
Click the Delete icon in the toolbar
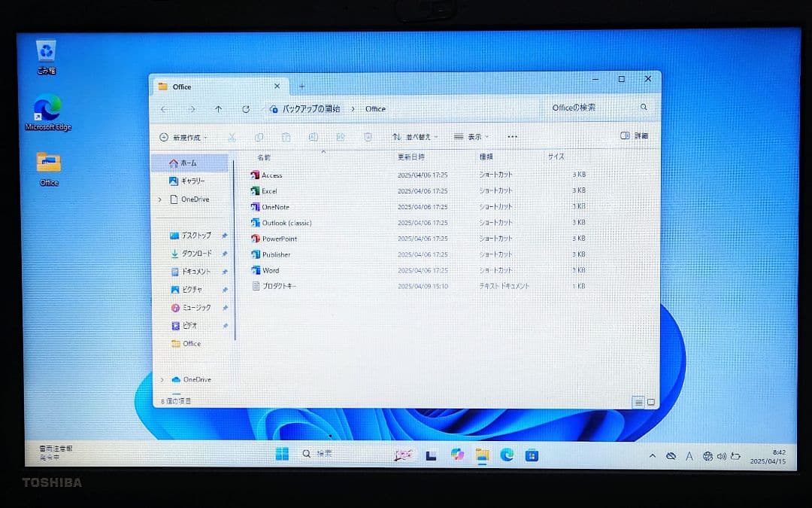368,137
